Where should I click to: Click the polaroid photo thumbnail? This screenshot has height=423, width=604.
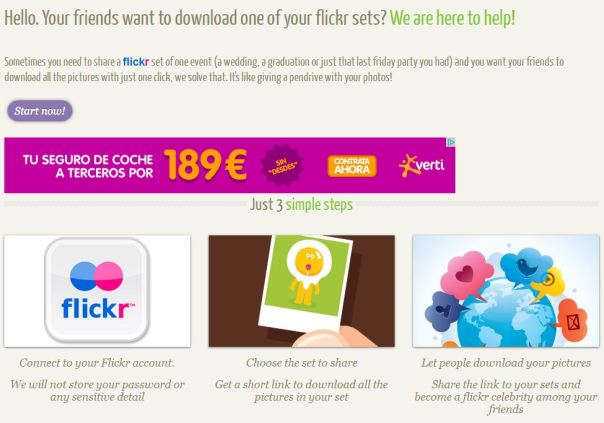[x=302, y=291]
